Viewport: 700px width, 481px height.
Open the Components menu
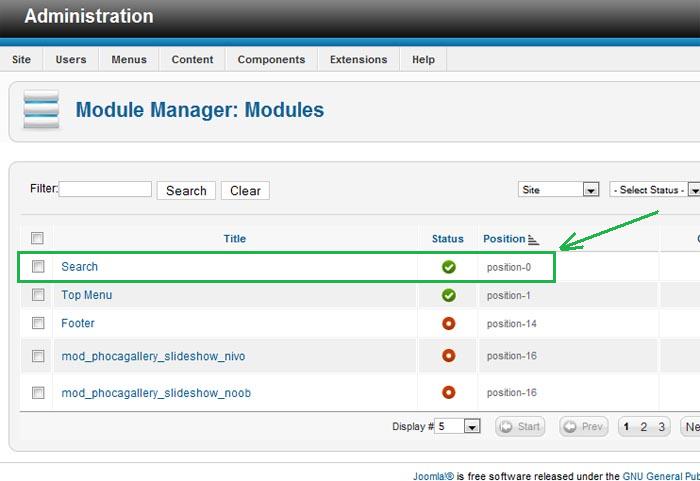pos(271,60)
